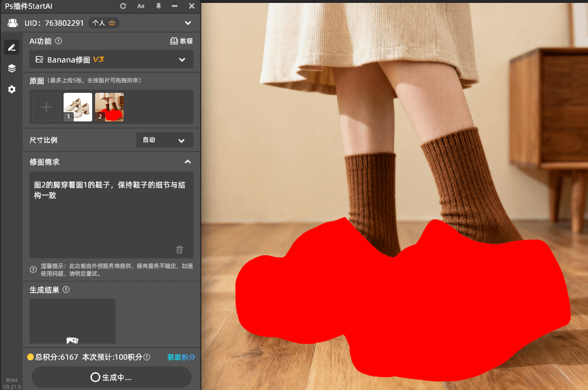The height and width of the screenshot is (390, 588).
Task: Collapse the 修图需求 section
Action: (x=187, y=162)
